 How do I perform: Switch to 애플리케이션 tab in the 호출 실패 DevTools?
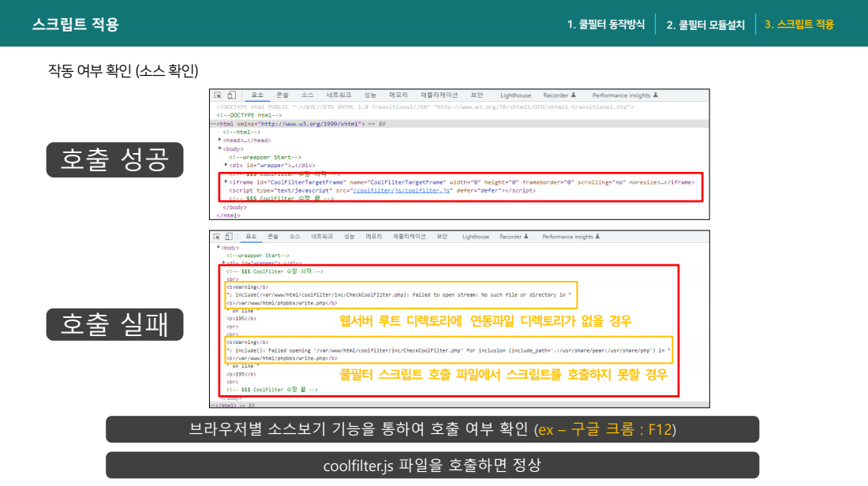pyautogui.click(x=409, y=237)
